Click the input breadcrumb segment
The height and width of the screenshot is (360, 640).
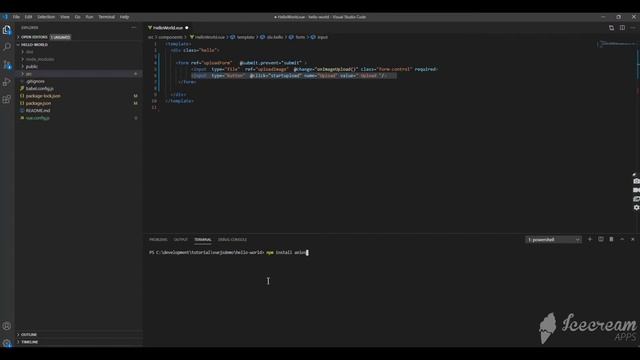click(x=322, y=37)
